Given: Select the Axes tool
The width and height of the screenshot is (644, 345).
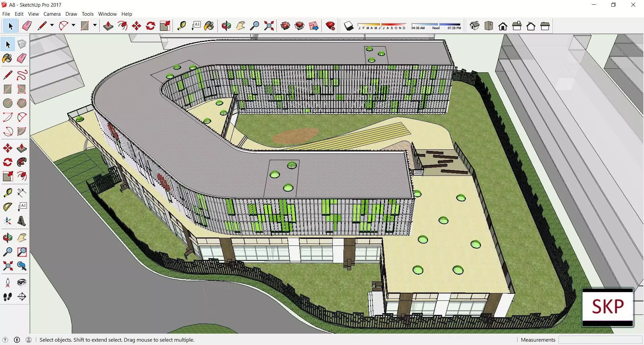Looking at the screenshot, I should tap(8, 221).
